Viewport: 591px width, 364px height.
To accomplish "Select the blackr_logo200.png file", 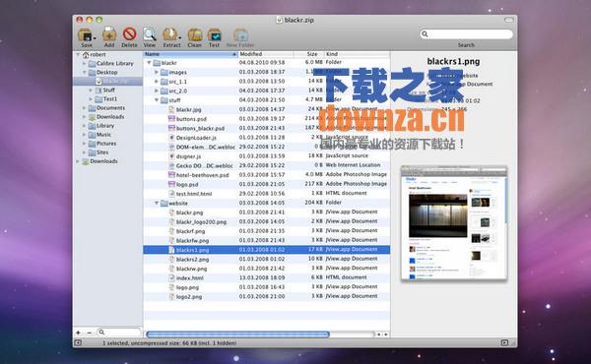I will pyautogui.click(x=201, y=222).
